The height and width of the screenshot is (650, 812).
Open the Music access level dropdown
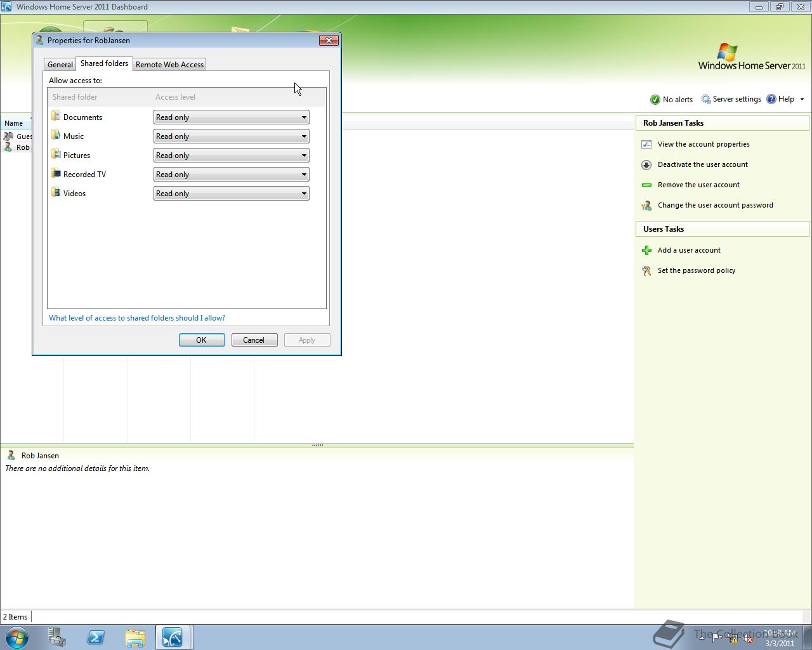[231, 136]
